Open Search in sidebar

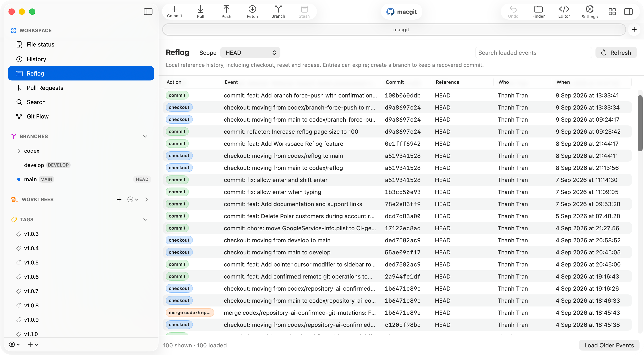81,102
